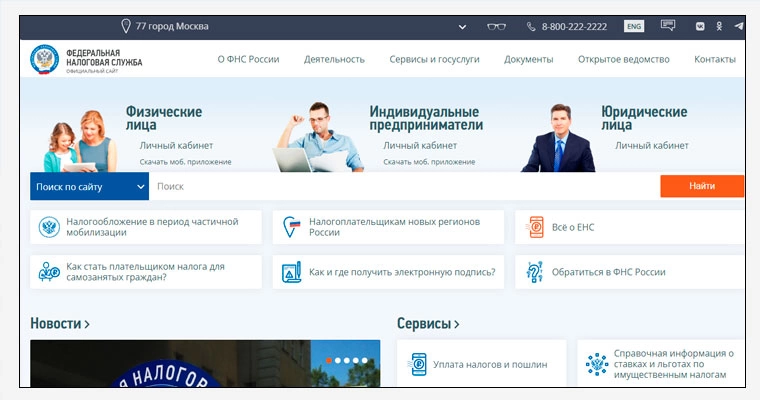Click the property tax reference emblem icon
The image size is (760, 400).
coord(597,364)
